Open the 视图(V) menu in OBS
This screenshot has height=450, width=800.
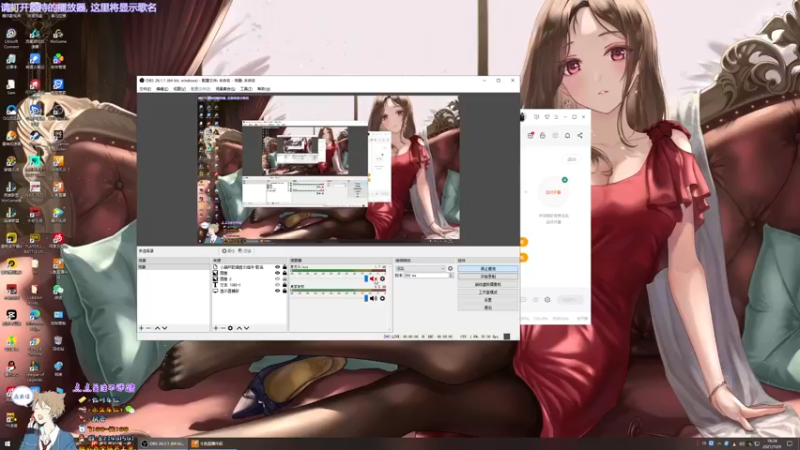pos(179,89)
